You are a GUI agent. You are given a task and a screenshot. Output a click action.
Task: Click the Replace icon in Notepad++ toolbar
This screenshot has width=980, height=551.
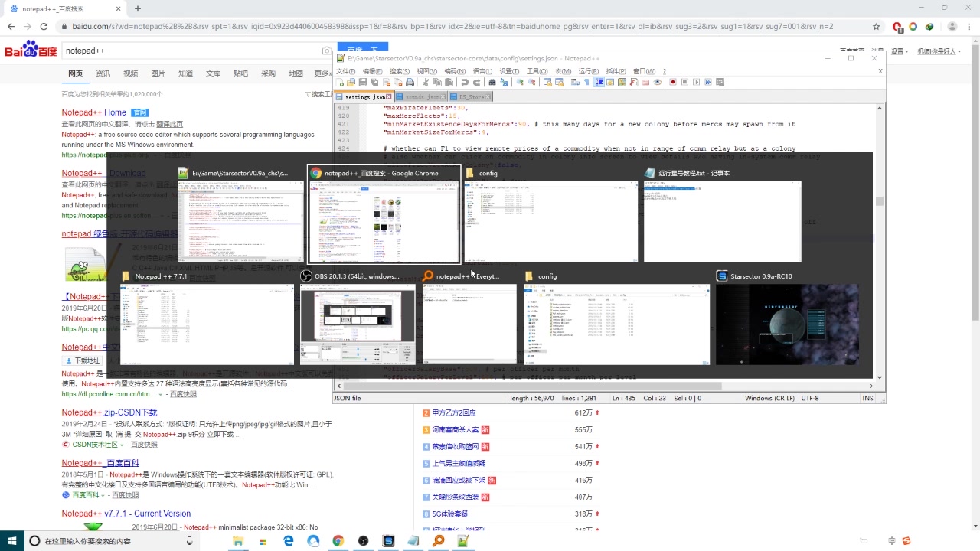pos(504,82)
